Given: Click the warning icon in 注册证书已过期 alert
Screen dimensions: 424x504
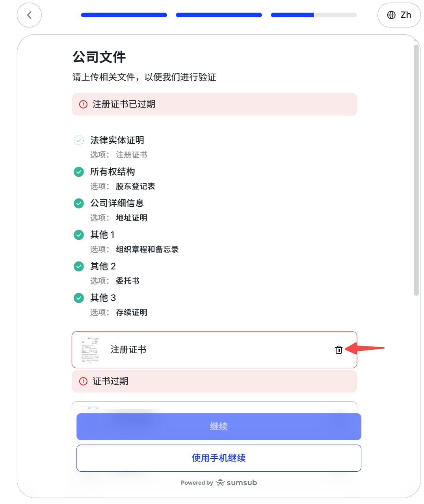Looking at the screenshot, I should click(x=83, y=104).
